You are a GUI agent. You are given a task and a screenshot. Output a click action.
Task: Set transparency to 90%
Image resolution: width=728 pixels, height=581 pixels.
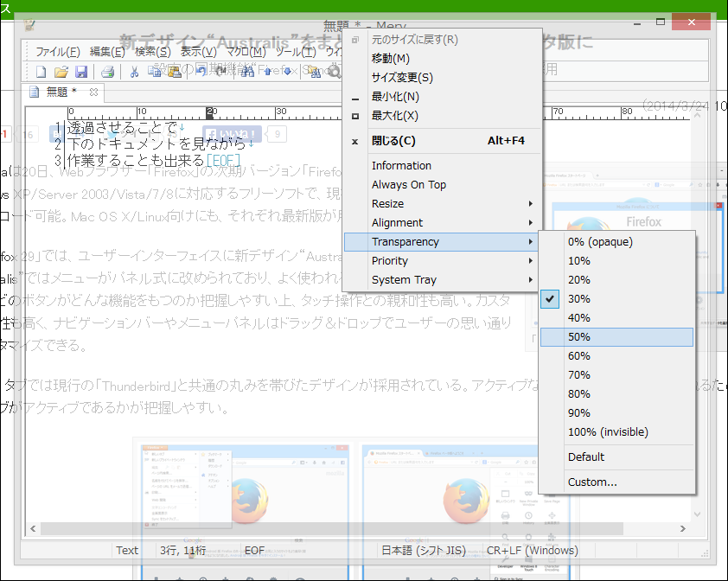616,413
